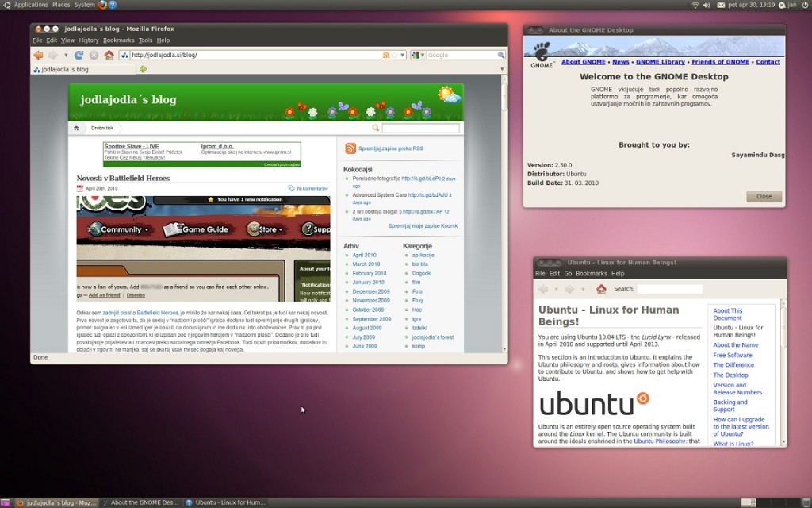Viewport: 812px width, 508px height.
Task: Click blog search magnifier icon
Action: coord(375,128)
